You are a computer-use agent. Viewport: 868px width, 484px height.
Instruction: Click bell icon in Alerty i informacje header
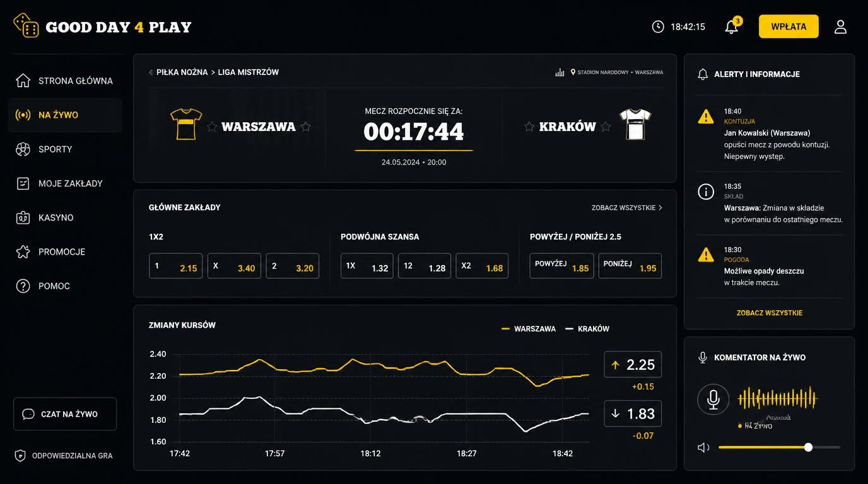coord(703,74)
